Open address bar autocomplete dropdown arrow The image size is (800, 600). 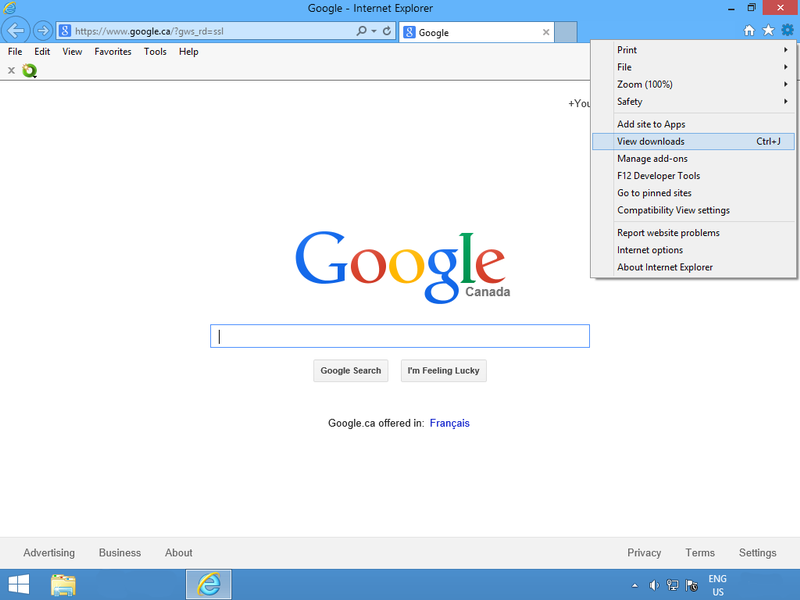pos(374,31)
